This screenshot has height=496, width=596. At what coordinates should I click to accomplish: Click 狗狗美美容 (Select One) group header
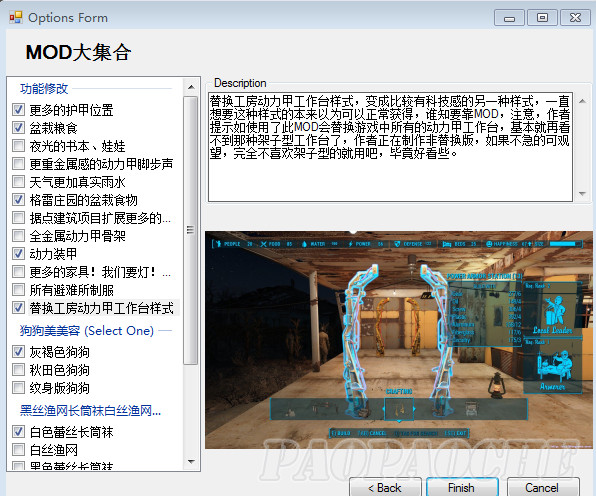(x=87, y=331)
